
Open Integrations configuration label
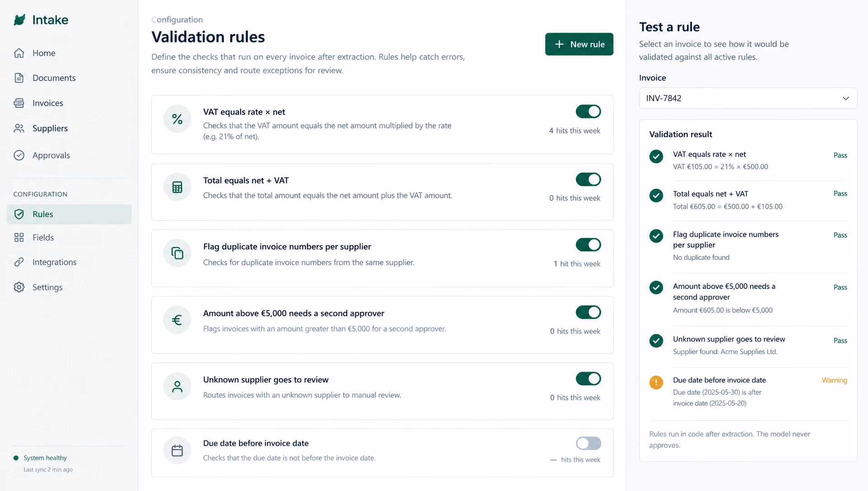coord(54,262)
